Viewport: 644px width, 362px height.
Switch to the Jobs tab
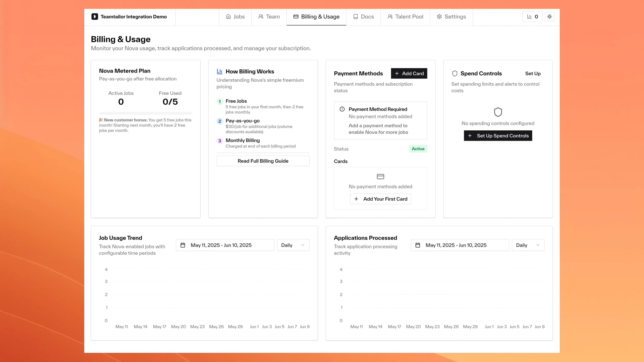(235, 16)
